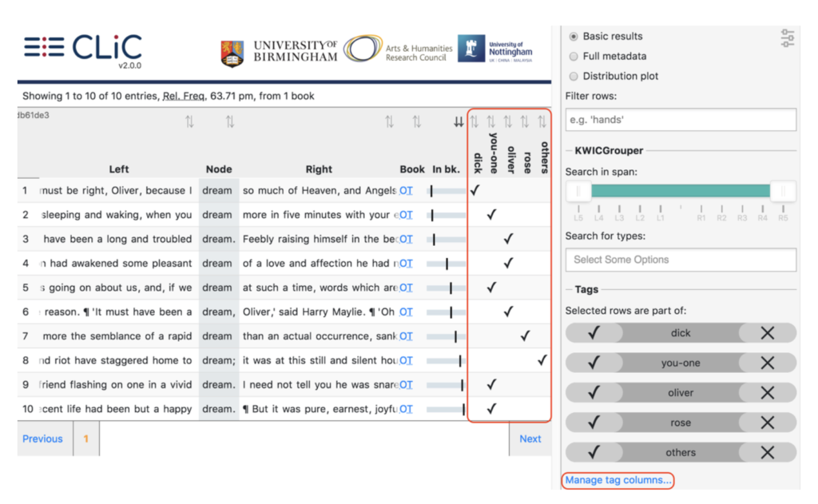The height and width of the screenshot is (504, 818).
Task: Open the display settings sliders icon
Action: [x=787, y=37]
